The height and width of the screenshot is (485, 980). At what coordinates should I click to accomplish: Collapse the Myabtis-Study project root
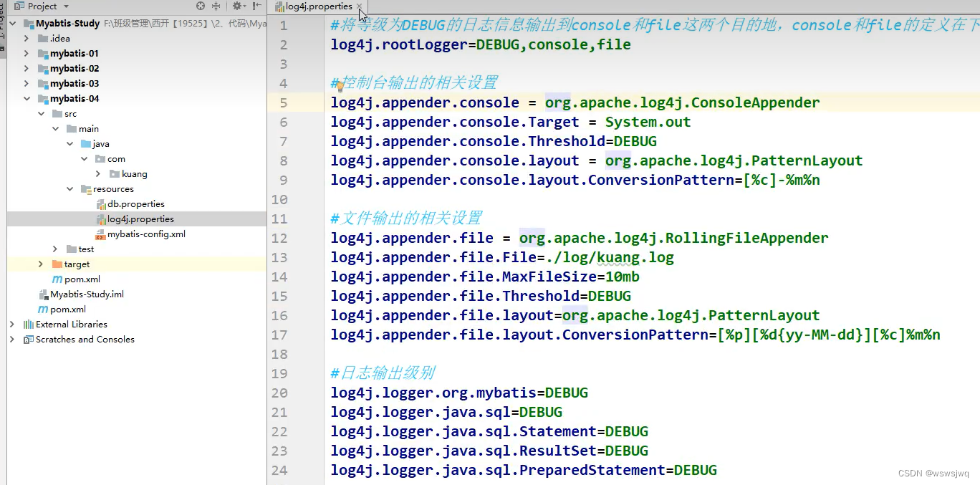(12, 23)
